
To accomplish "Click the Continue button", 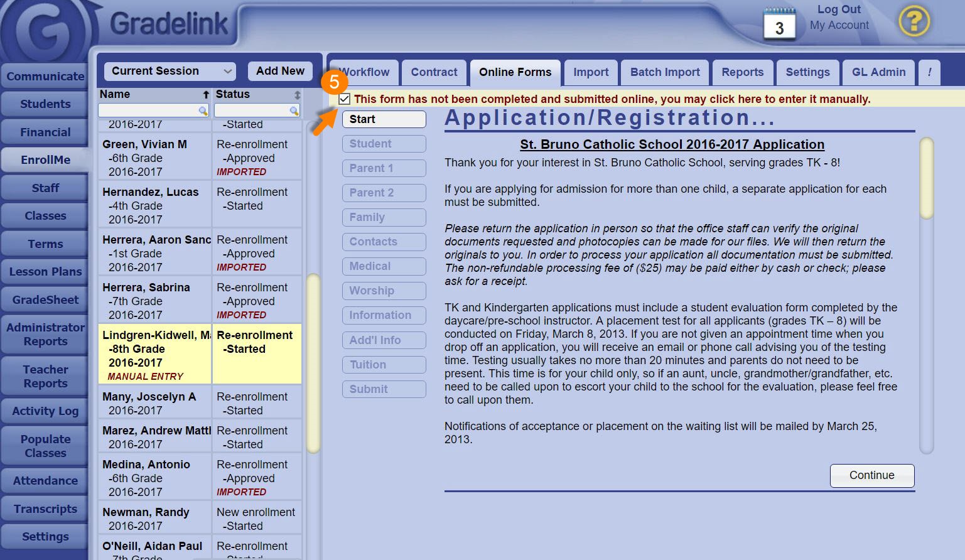I will pyautogui.click(x=871, y=475).
